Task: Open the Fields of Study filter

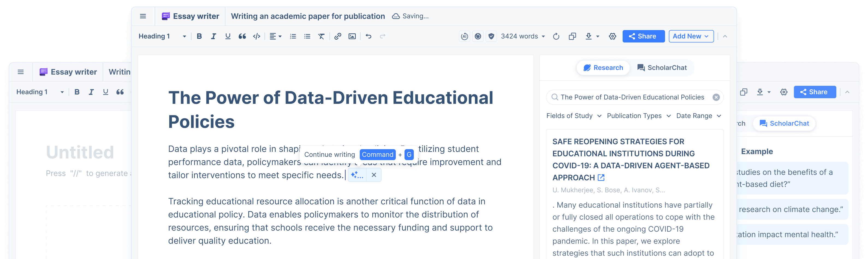Action: 573,116
